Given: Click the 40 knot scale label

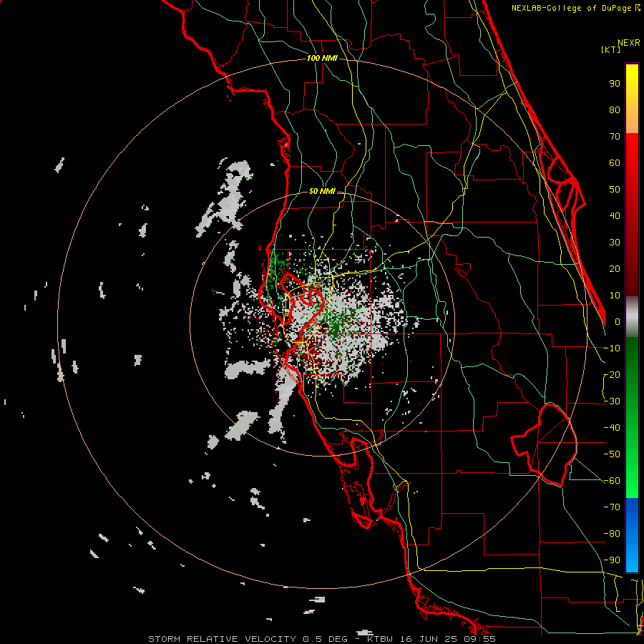Looking at the screenshot, I should click(x=615, y=215).
